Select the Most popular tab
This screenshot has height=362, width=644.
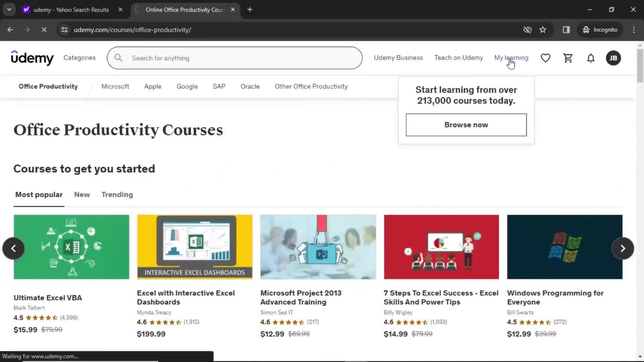tap(39, 194)
